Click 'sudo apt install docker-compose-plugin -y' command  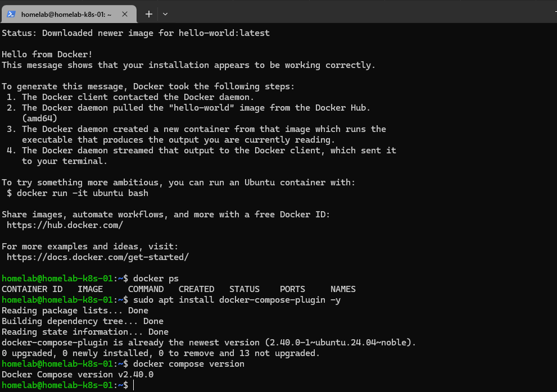(x=237, y=300)
